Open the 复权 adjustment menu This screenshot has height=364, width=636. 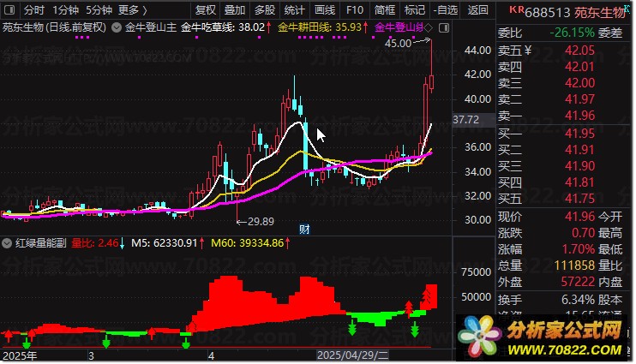205,9
